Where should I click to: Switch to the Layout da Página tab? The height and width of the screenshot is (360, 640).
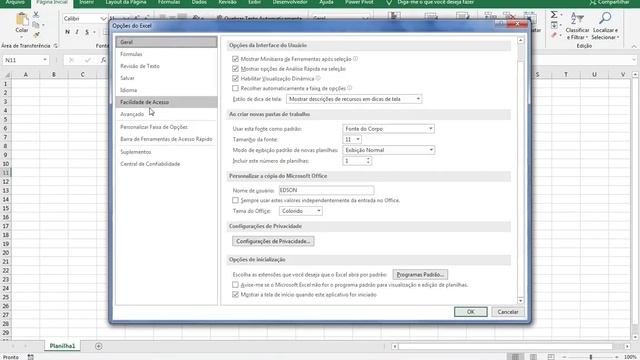coord(126,2)
